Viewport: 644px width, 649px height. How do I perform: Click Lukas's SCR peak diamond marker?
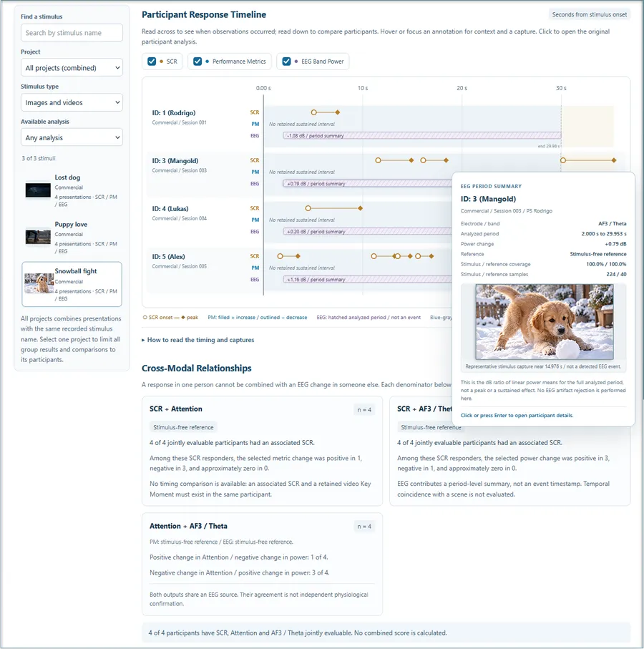click(x=361, y=208)
